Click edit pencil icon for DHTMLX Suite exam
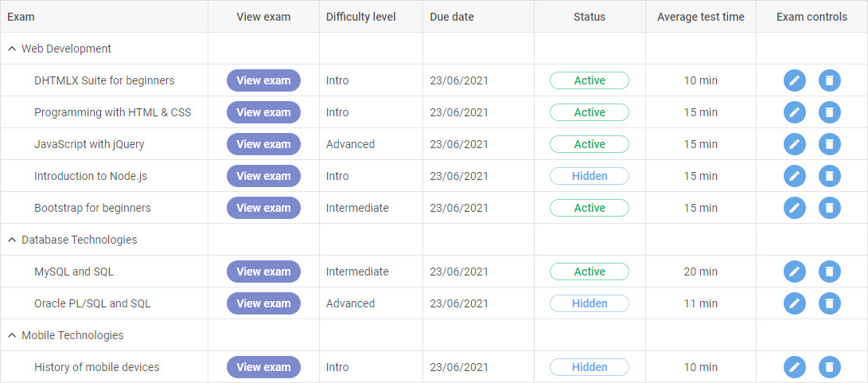The image size is (868, 383). [x=794, y=80]
